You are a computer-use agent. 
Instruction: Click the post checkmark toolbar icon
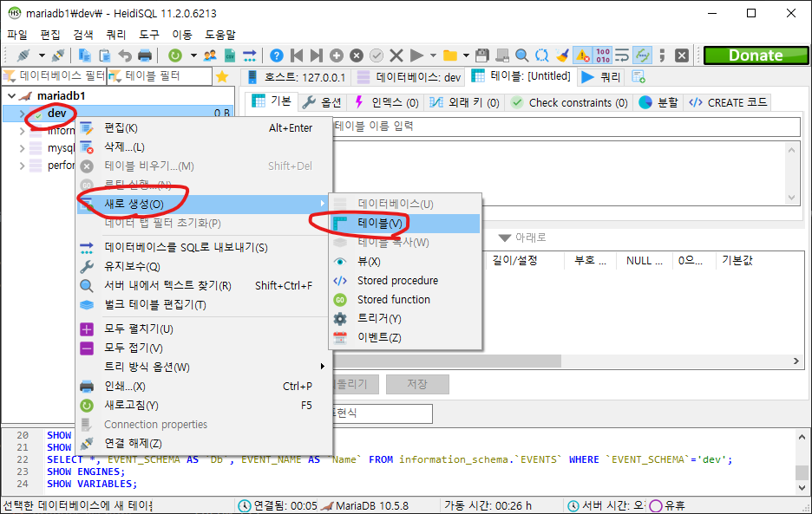point(377,55)
